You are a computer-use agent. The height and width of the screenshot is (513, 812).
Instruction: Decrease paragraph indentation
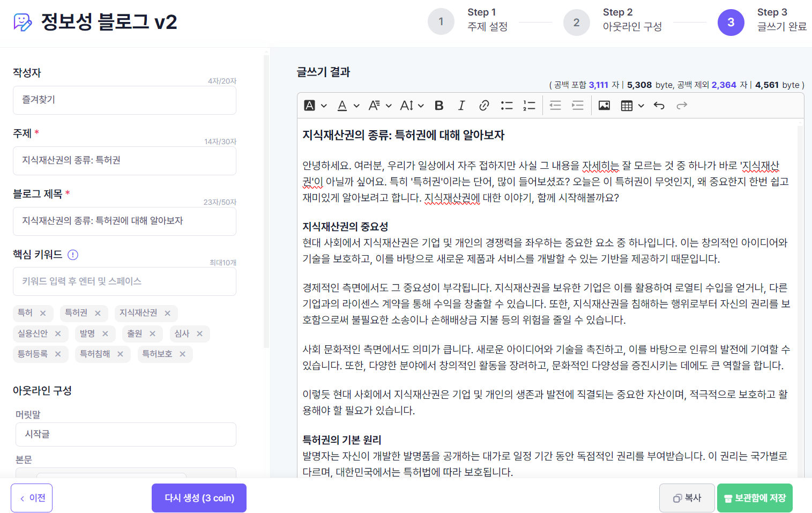click(555, 105)
